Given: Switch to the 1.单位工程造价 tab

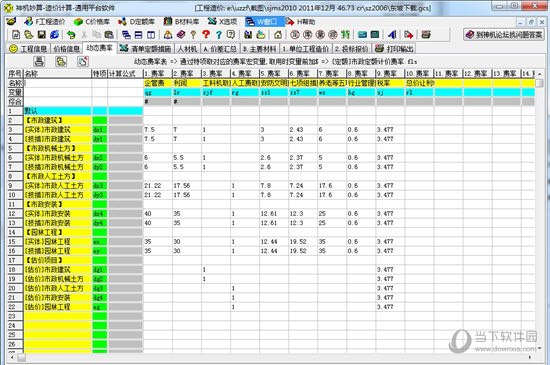Looking at the screenshot, I should (306, 49).
